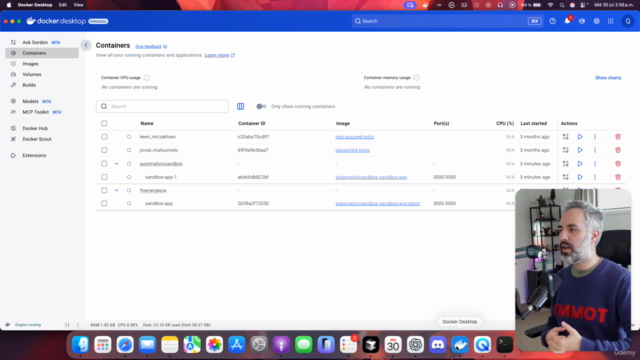Show CPU usage info tooltip icon
640x360 pixels.
tap(147, 78)
